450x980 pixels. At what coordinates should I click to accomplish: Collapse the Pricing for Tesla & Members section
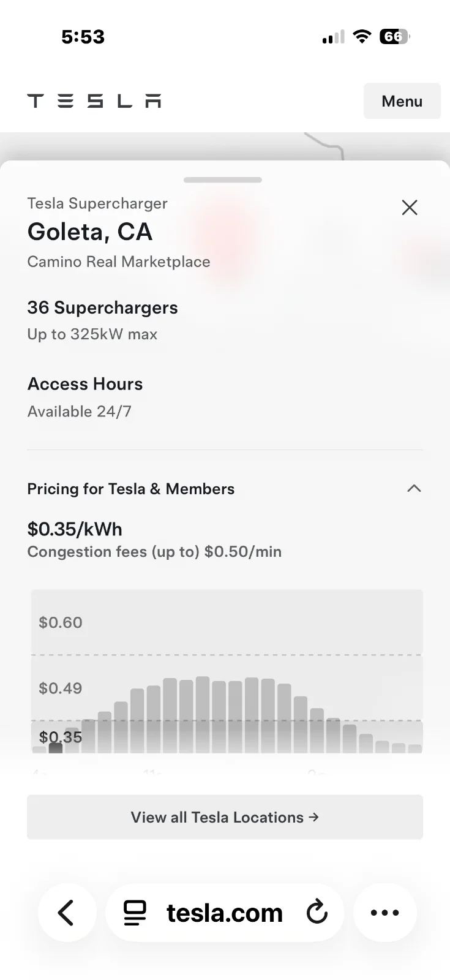click(414, 488)
